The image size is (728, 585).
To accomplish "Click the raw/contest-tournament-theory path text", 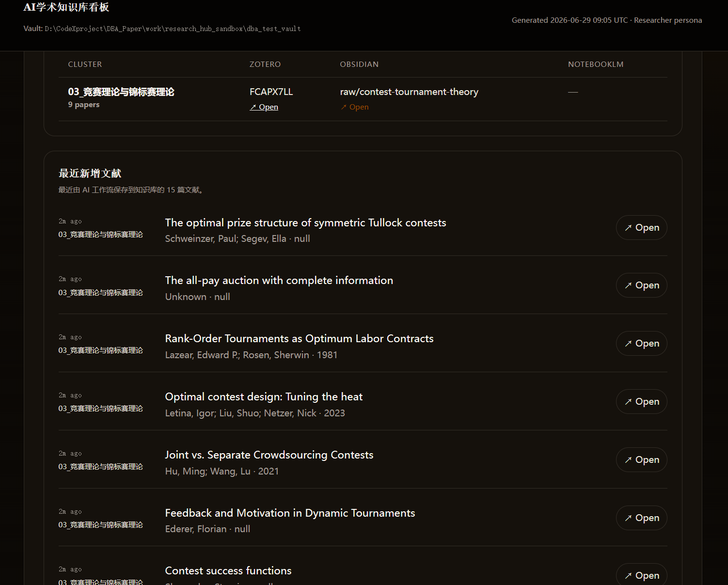I will 409,92.
